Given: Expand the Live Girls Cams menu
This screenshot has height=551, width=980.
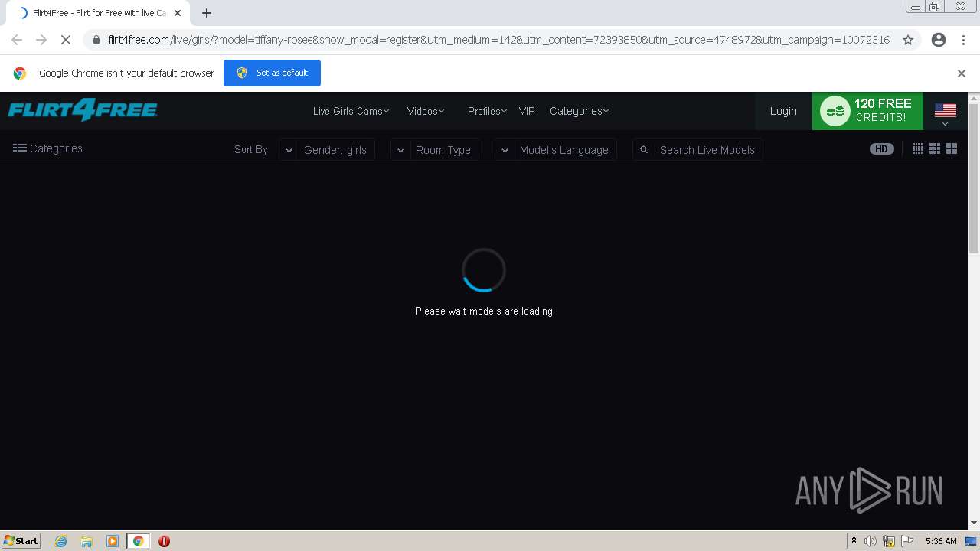Looking at the screenshot, I should pos(351,111).
